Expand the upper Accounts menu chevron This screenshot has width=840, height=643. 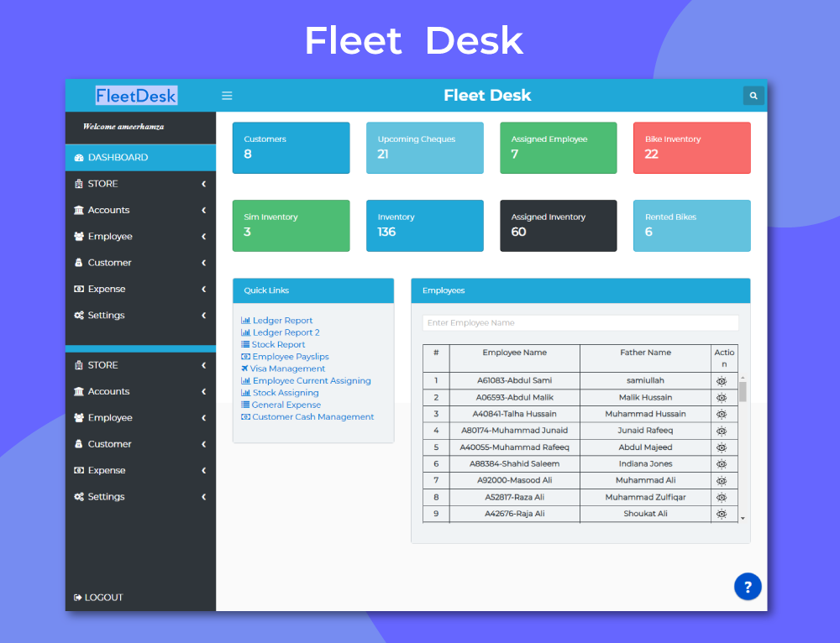203,210
